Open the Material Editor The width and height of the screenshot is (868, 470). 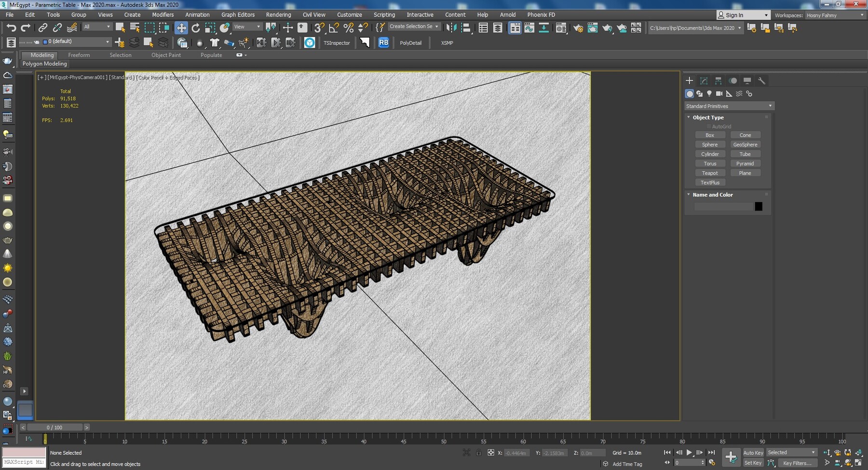(561, 27)
